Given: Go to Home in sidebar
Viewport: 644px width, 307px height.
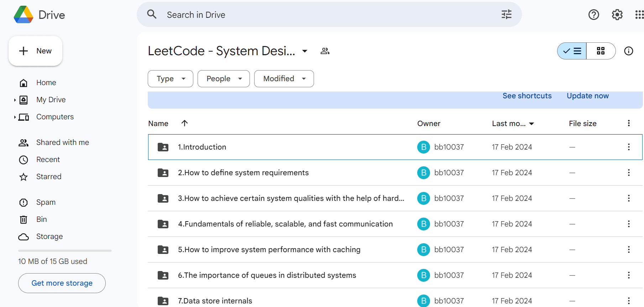Looking at the screenshot, I should pyautogui.click(x=46, y=83).
